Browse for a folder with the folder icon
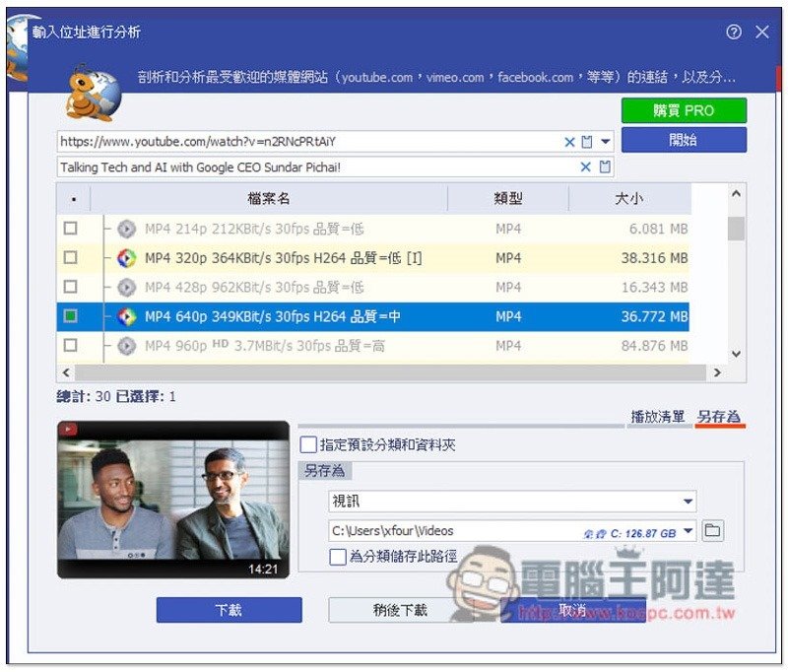This screenshot has width=788, height=672. coord(712,530)
